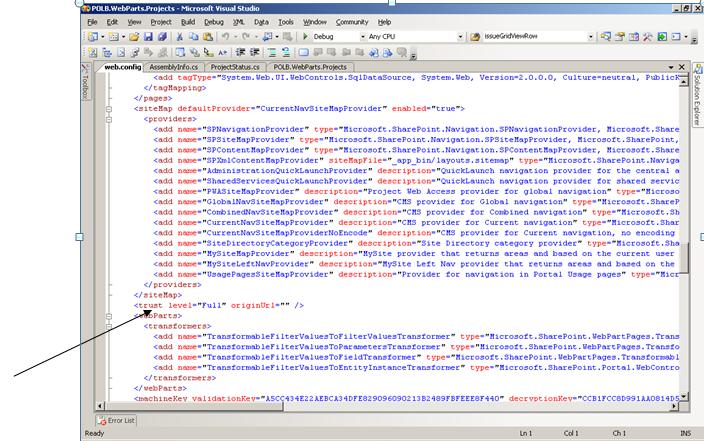Click the Increase Indent icon
This screenshot has width=704, height=441.
coord(255,53)
